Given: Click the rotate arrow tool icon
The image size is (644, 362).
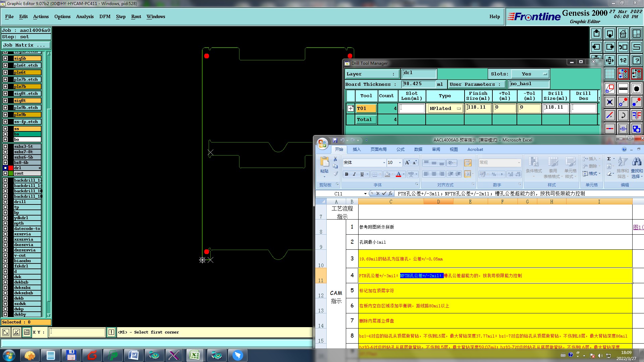Looking at the screenshot, I should click(x=623, y=116).
